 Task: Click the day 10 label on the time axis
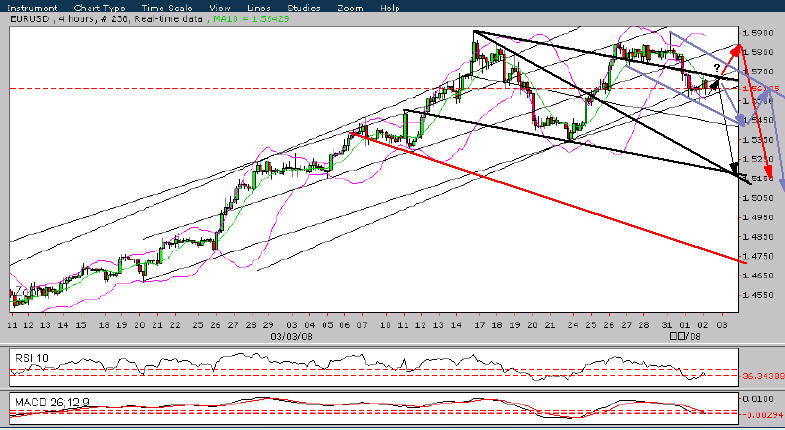(385, 325)
